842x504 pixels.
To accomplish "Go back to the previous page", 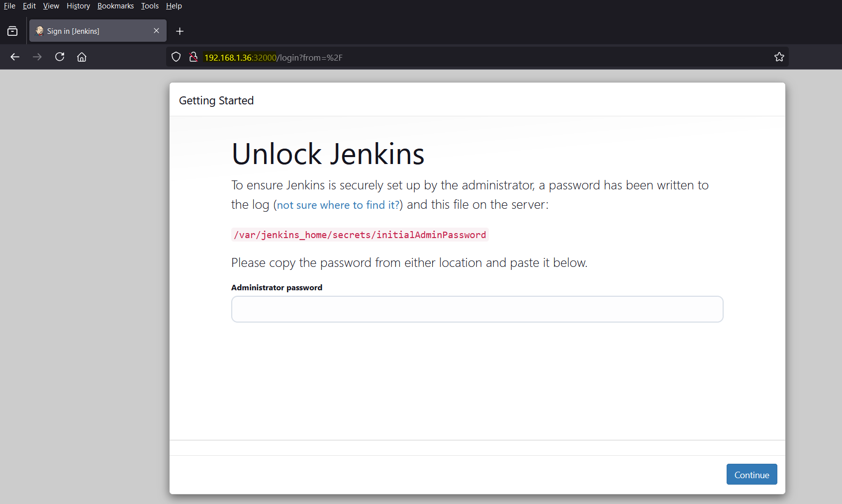I will click(15, 57).
